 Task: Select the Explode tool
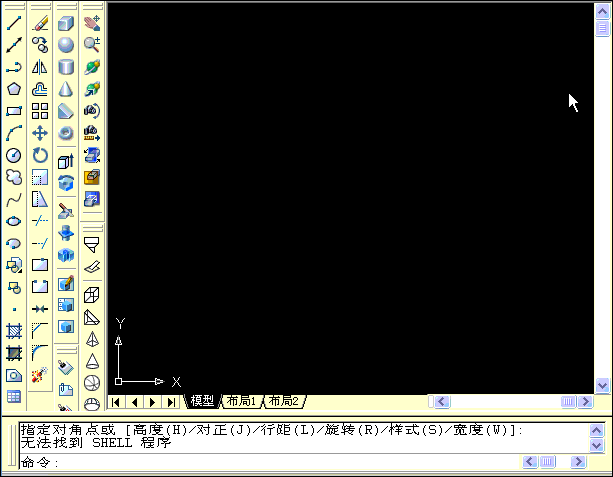pyautogui.click(x=40, y=375)
